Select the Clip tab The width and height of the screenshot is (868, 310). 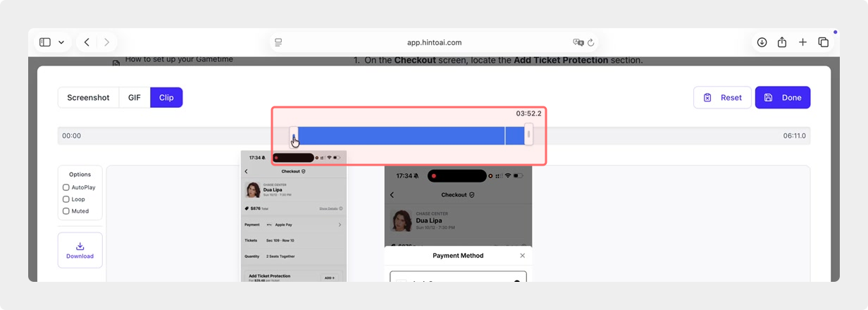point(166,98)
